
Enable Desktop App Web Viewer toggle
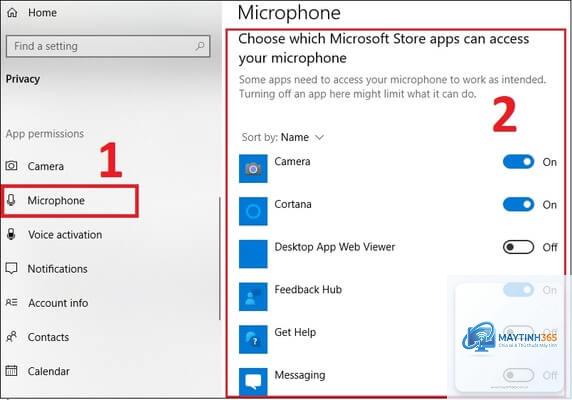(x=518, y=247)
